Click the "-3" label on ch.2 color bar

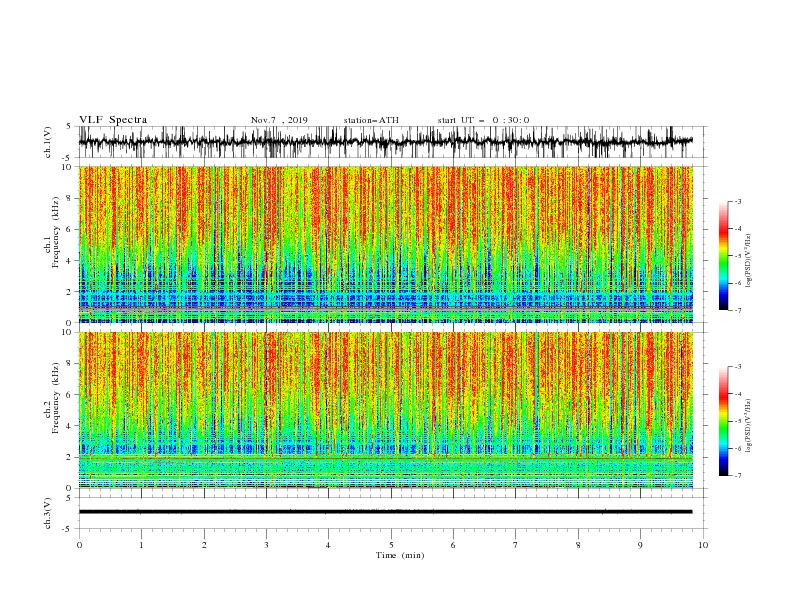click(x=738, y=367)
